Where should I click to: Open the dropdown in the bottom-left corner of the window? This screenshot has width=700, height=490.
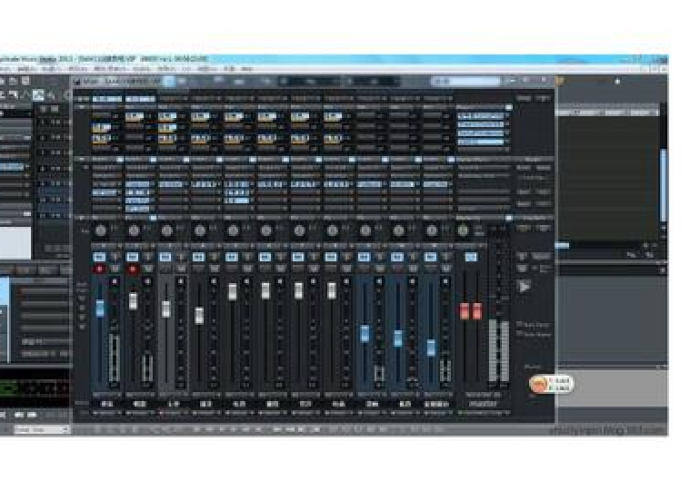coord(40,429)
